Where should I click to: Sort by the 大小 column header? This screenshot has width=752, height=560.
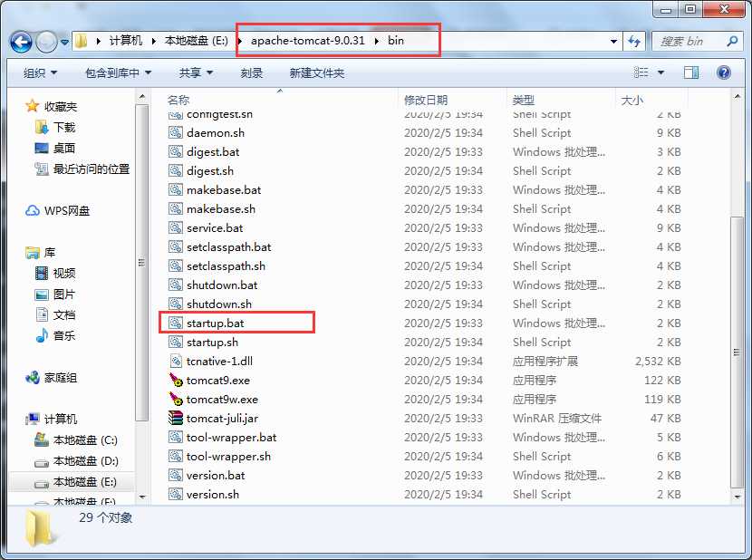click(631, 100)
